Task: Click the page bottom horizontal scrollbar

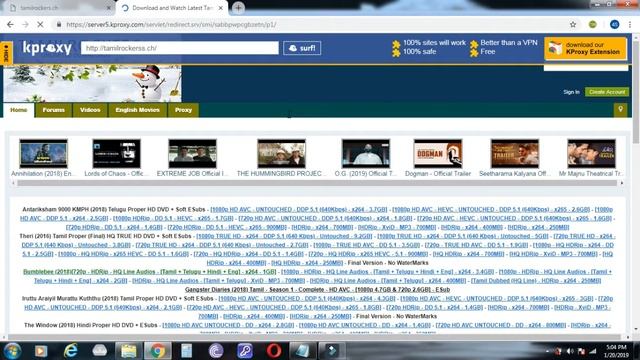Action: pos(316,337)
